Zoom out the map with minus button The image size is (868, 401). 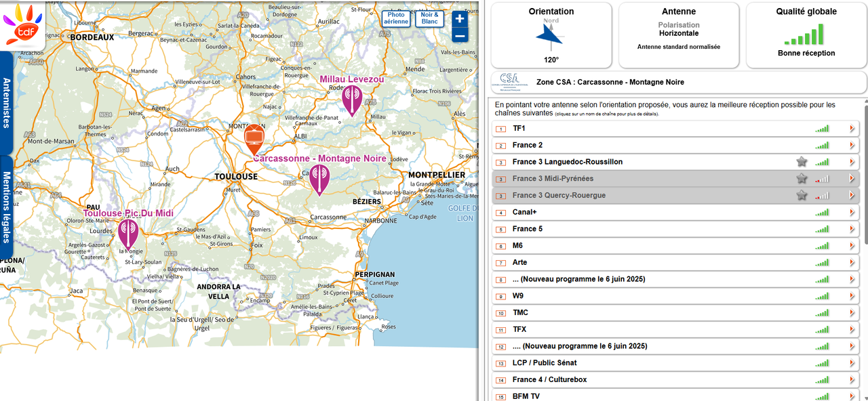pos(460,35)
